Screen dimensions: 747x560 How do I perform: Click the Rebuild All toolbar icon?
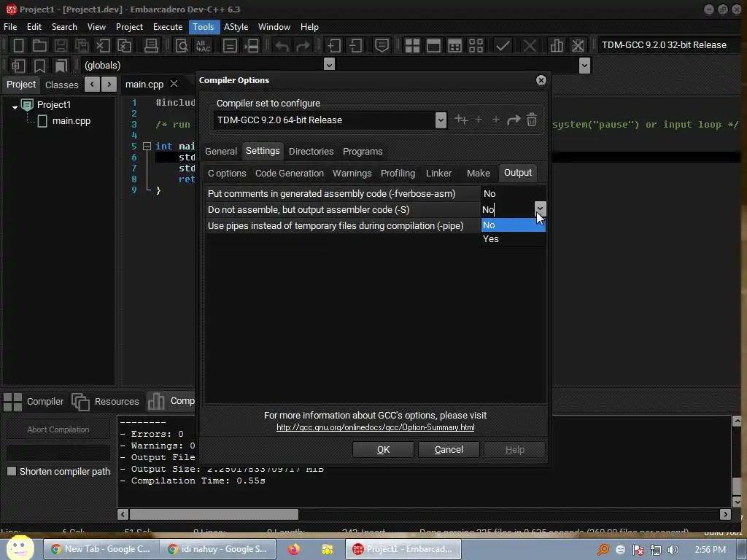click(x=476, y=45)
